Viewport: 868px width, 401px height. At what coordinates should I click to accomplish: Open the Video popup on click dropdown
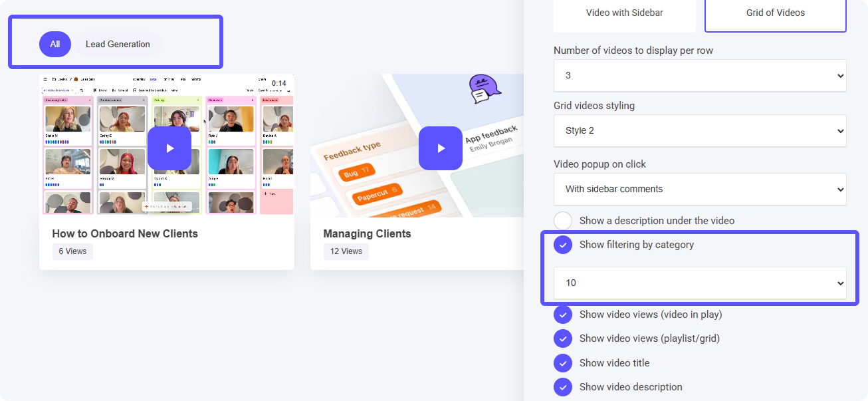pos(699,190)
